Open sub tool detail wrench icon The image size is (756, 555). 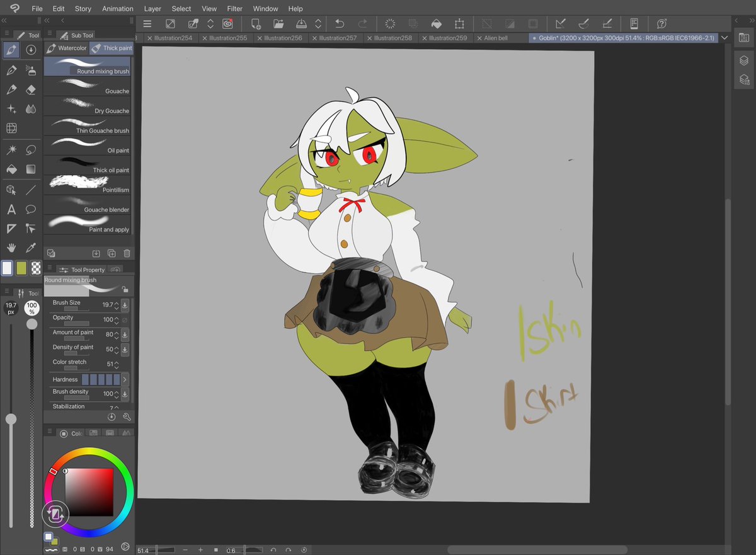pyautogui.click(x=126, y=416)
